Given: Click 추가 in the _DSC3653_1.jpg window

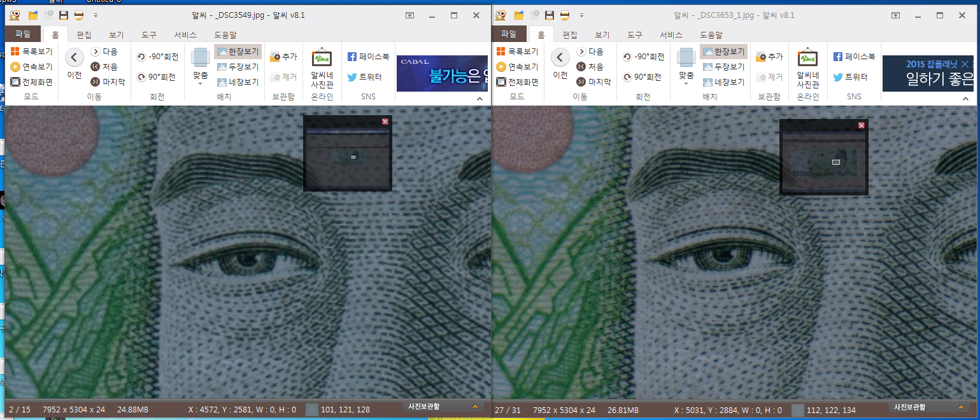Looking at the screenshot, I should tap(770, 57).
